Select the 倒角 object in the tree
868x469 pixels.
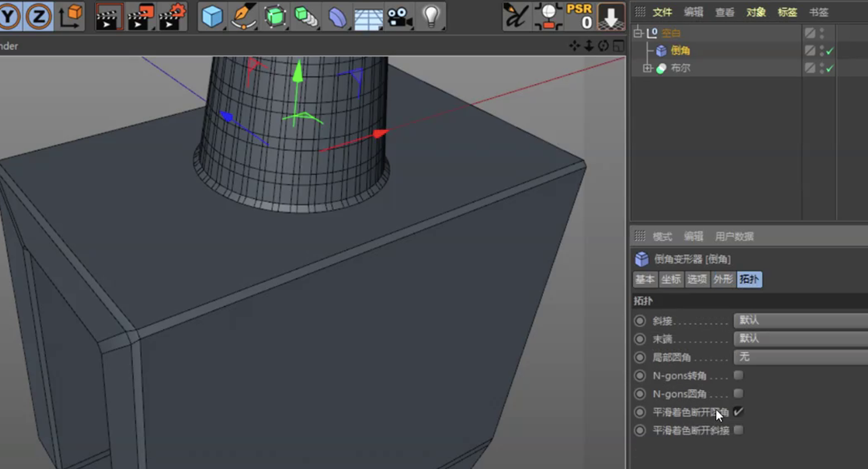[680, 50]
